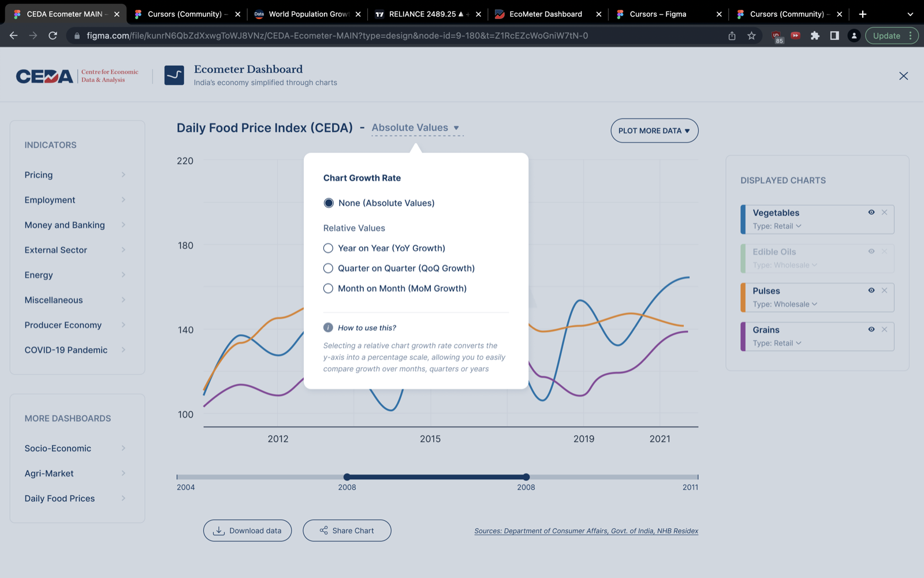924x578 pixels.
Task: Change Pulses Type: Wholesale dropdown
Action: pos(785,304)
